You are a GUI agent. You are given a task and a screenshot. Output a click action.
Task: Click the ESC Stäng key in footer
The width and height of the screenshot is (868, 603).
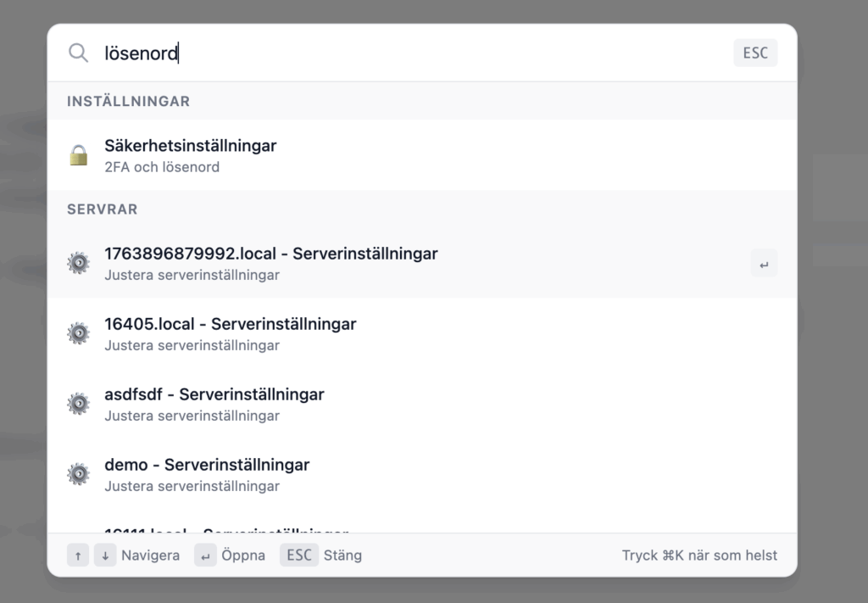[x=299, y=556]
